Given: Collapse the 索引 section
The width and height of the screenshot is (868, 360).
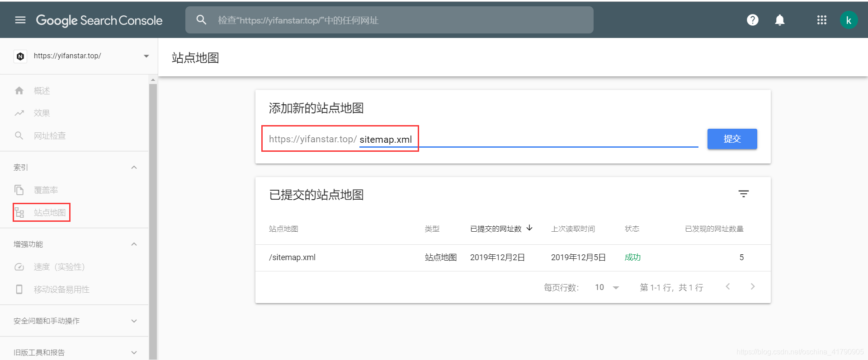Looking at the screenshot, I should point(134,167).
